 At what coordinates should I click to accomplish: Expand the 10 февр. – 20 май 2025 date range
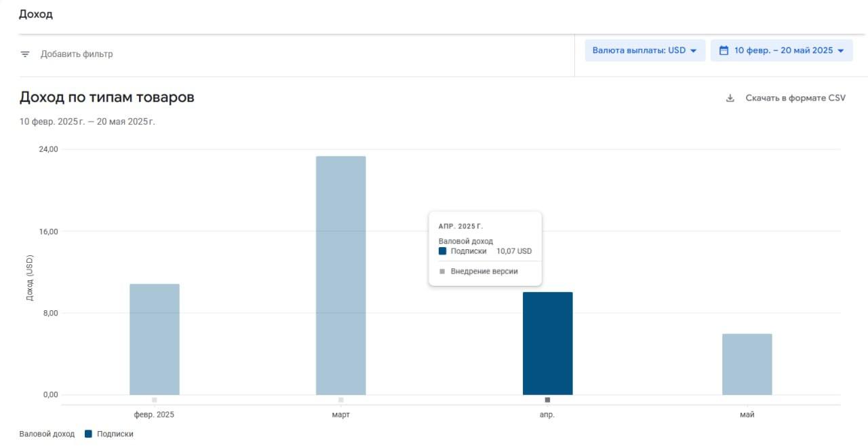783,51
